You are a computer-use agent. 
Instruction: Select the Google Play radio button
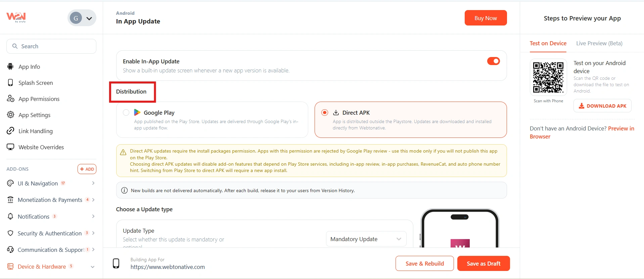point(126,113)
